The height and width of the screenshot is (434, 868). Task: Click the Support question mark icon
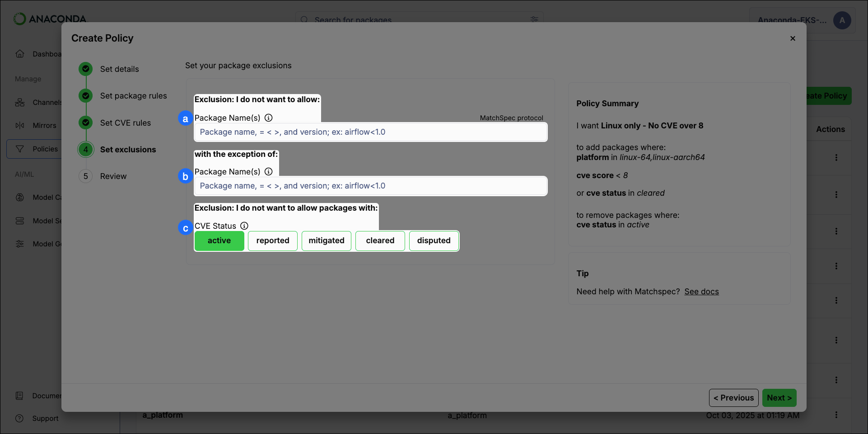pyautogui.click(x=20, y=418)
